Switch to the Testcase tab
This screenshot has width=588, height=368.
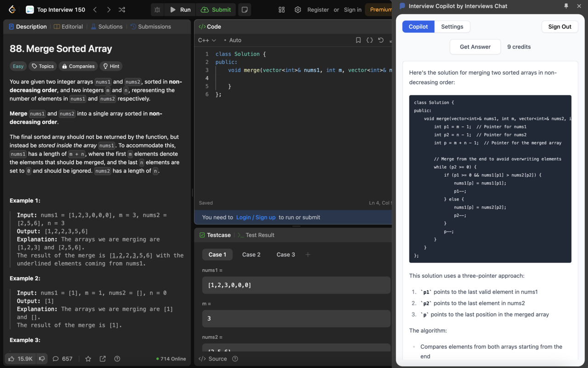click(215, 235)
